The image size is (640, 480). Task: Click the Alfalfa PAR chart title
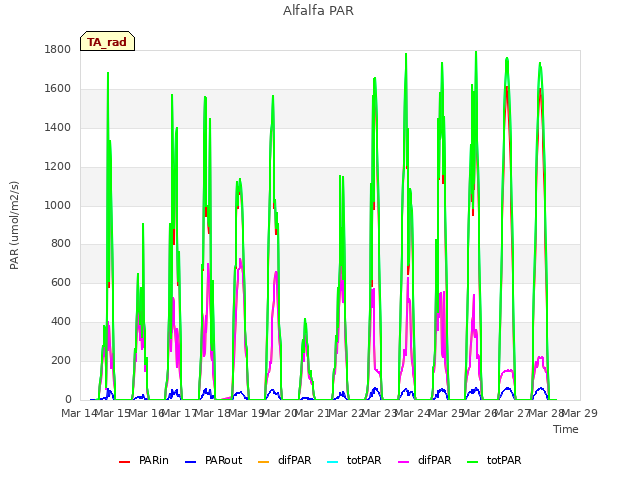click(318, 11)
